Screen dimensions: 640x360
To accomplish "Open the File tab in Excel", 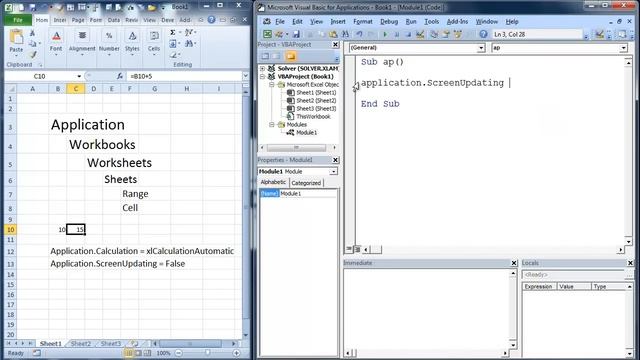I will coord(18,20).
